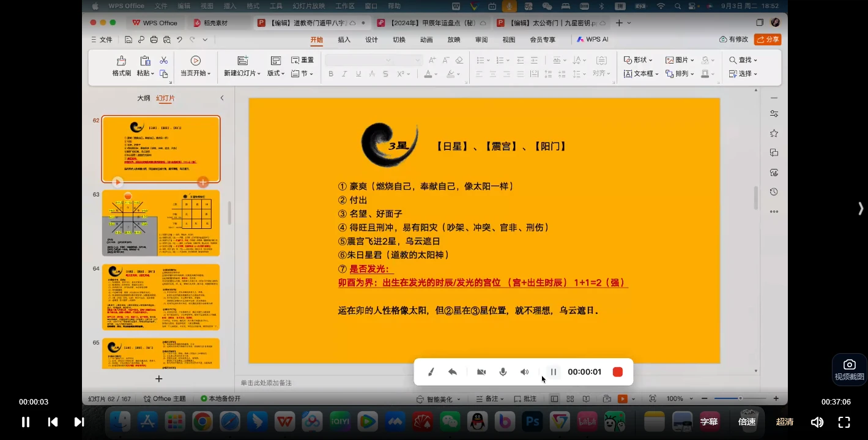Click Smart Beautify (智能美化) in status bar
This screenshot has height=440, width=868.
tap(439, 399)
